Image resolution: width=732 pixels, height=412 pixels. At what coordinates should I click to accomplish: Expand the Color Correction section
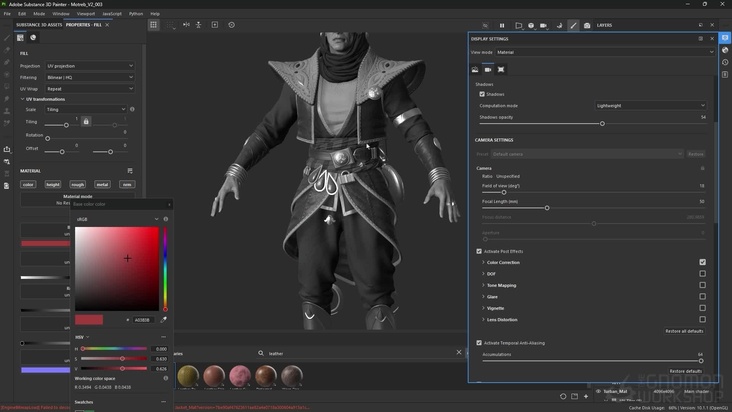[x=483, y=262]
